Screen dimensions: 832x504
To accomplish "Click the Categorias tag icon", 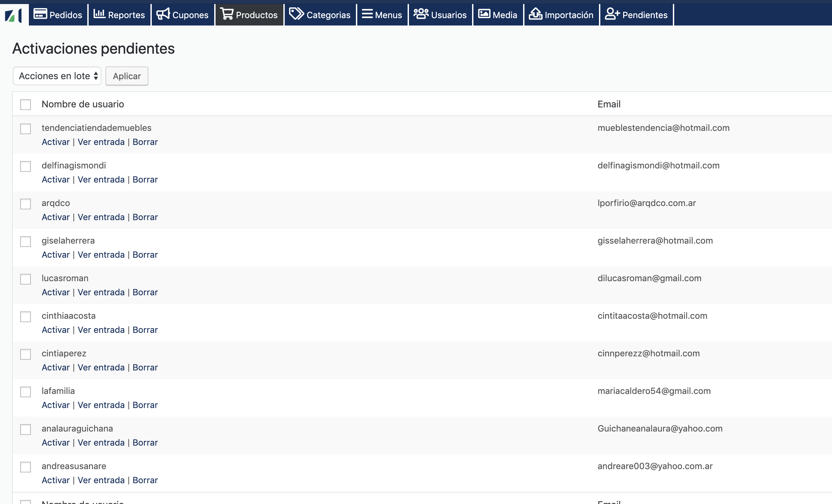I will coord(296,14).
